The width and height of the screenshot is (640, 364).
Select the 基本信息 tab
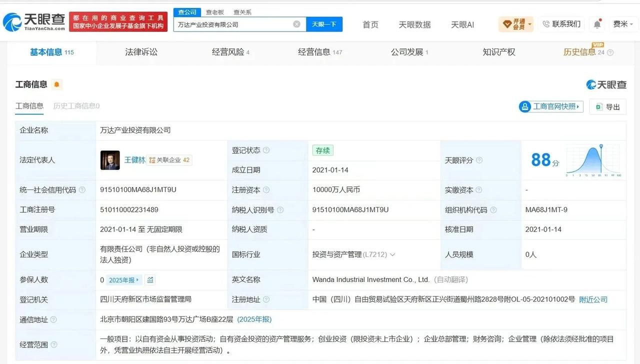[51, 52]
